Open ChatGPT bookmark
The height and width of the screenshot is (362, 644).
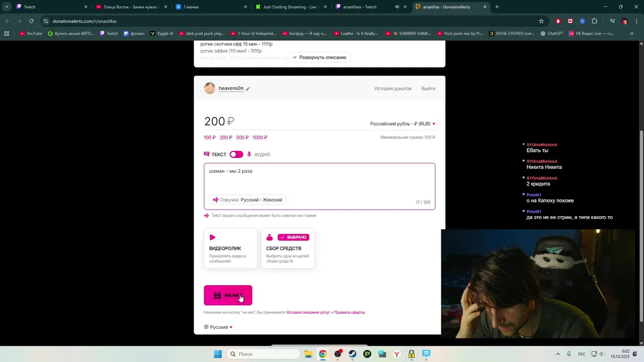[552, 34]
